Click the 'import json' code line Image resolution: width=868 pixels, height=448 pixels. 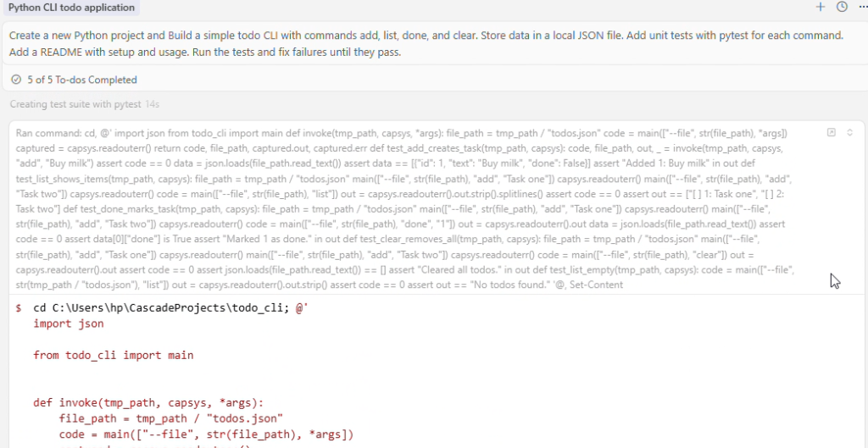(69, 324)
